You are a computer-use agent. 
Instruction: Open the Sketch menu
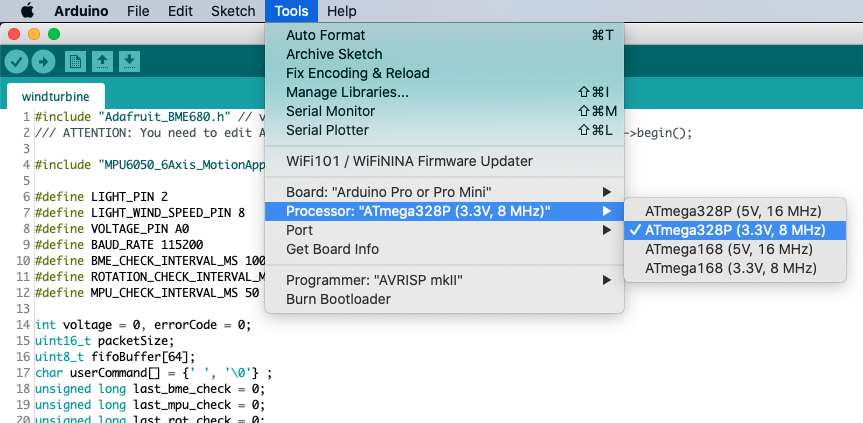click(233, 11)
